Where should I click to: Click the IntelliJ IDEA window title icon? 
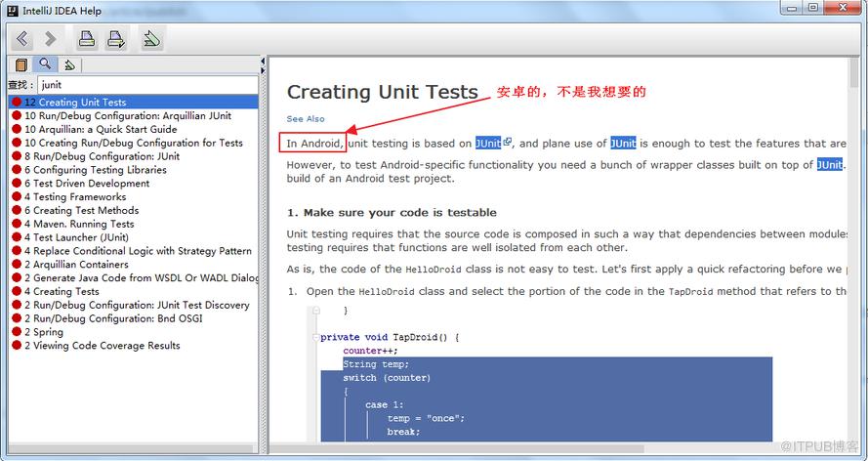[x=12, y=10]
